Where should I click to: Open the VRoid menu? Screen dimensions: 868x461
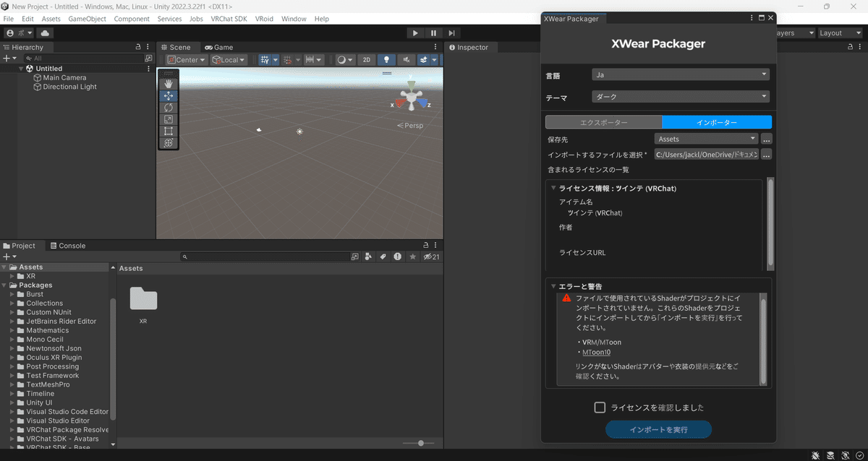point(264,19)
